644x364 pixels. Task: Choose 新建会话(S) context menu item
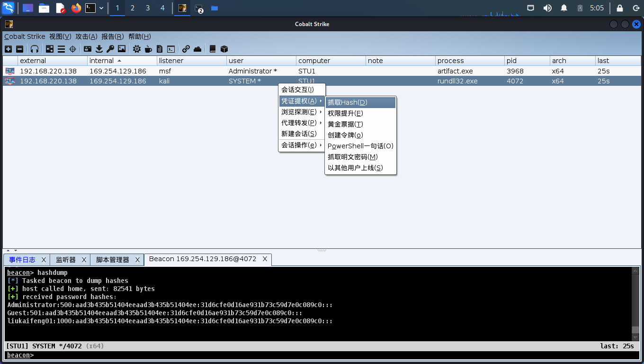302,134
